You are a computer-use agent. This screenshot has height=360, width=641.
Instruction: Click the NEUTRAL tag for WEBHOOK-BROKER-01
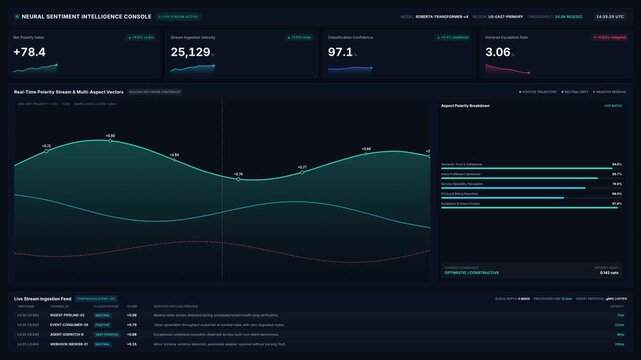pos(102,344)
